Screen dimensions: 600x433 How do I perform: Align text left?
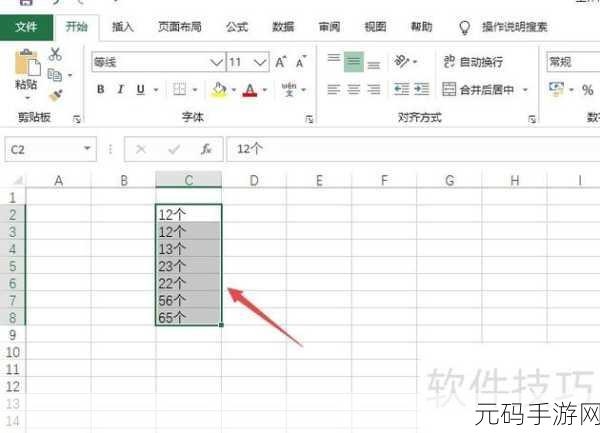(334, 90)
